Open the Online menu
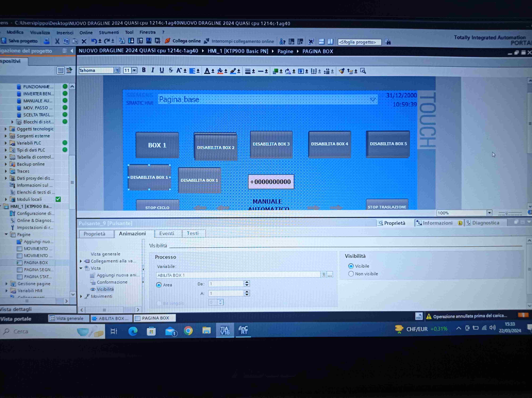 coord(86,32)
